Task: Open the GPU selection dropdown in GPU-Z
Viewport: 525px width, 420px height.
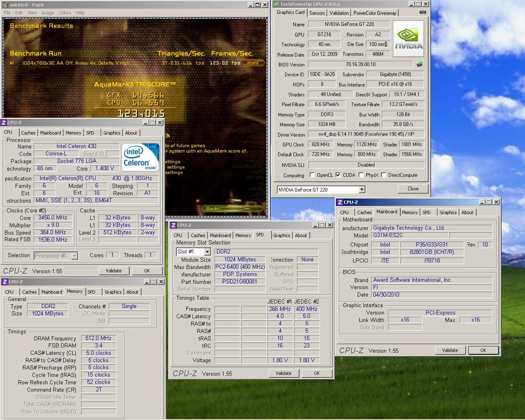Action: [362, 189]
